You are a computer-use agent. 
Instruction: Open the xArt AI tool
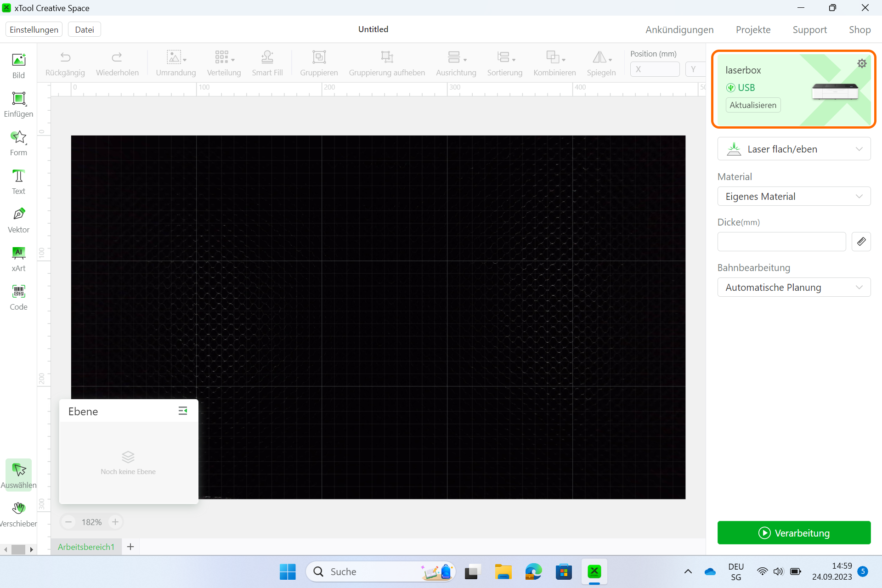pyautogui.click(x=18, y=259)
